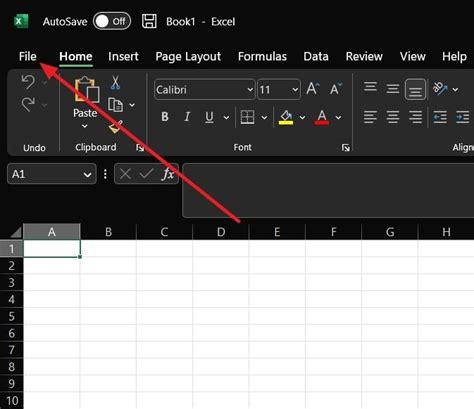This screenshot has width=474, height=409.
Task: Click the Insert Function fx icon
Action: tap(168, 174)
